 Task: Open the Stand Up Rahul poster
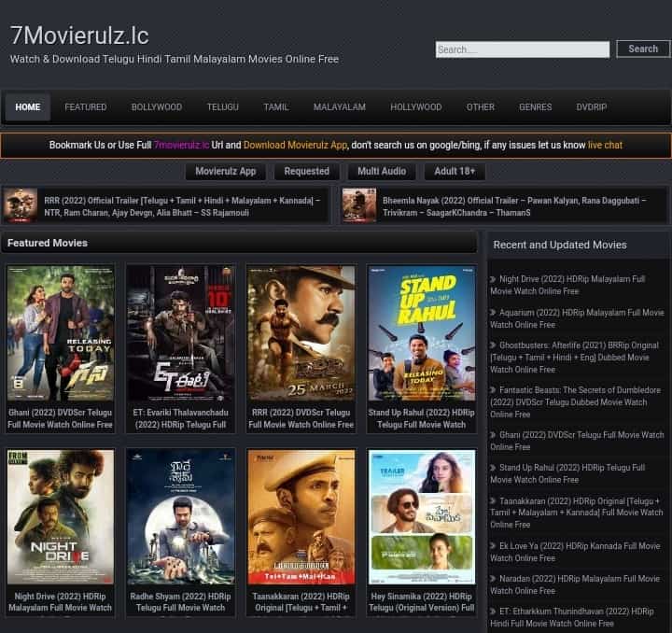click(422, 333)
